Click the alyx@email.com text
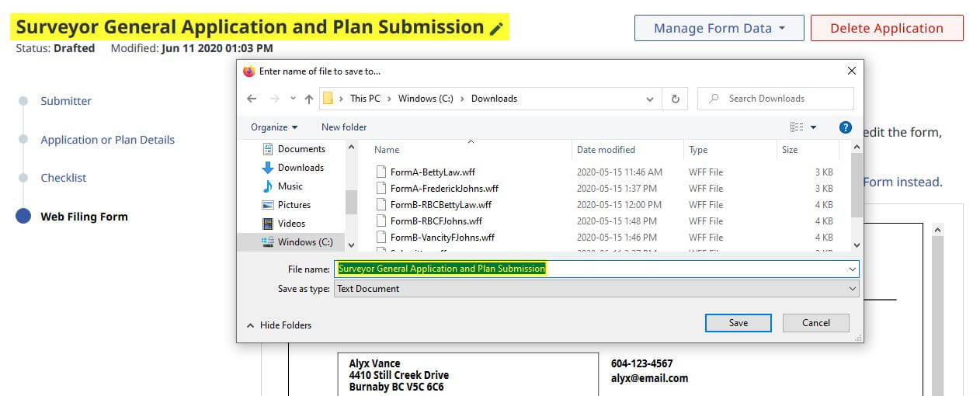This screenshot has height=396, width=980. [x=649, y=378]
